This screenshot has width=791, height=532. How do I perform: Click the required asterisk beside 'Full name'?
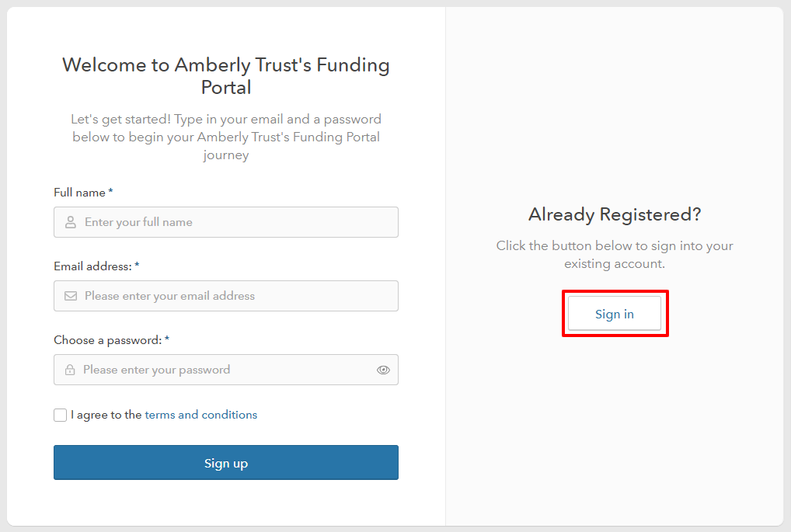click(x=110, y=192)
